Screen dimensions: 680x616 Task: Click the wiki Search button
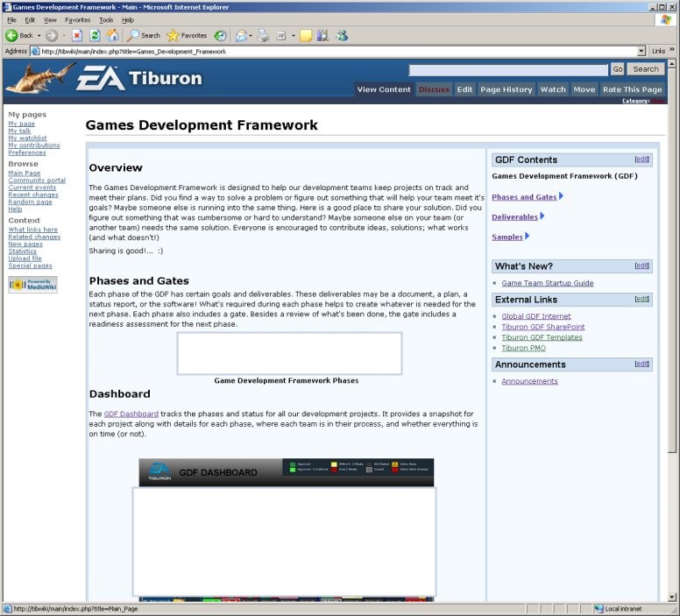tap(645, 69)
